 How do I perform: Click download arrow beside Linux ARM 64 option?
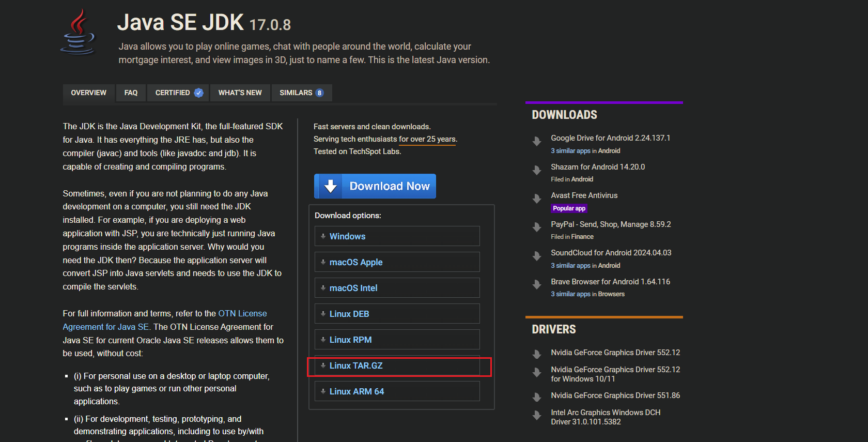(x=323, y=391)
